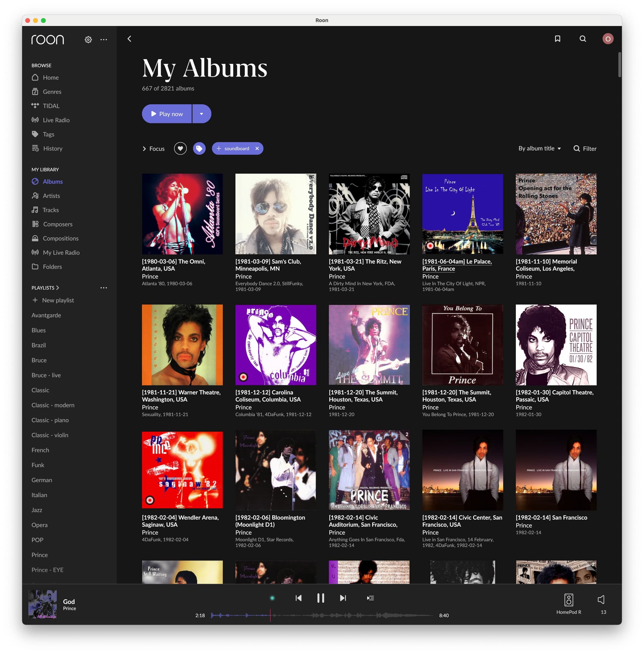644x654 pixels.
Task: Open the Atlanta '80 album cover
Action: 182,214
